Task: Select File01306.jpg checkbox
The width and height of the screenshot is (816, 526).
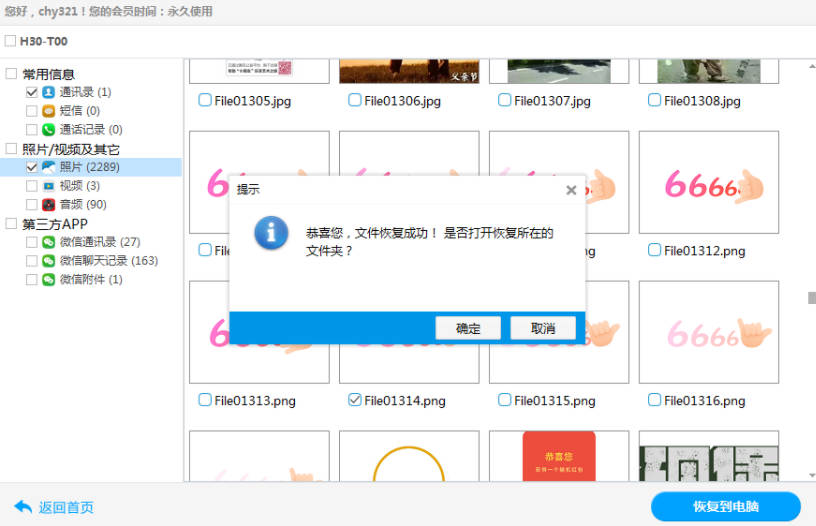Action: (355, 100)
